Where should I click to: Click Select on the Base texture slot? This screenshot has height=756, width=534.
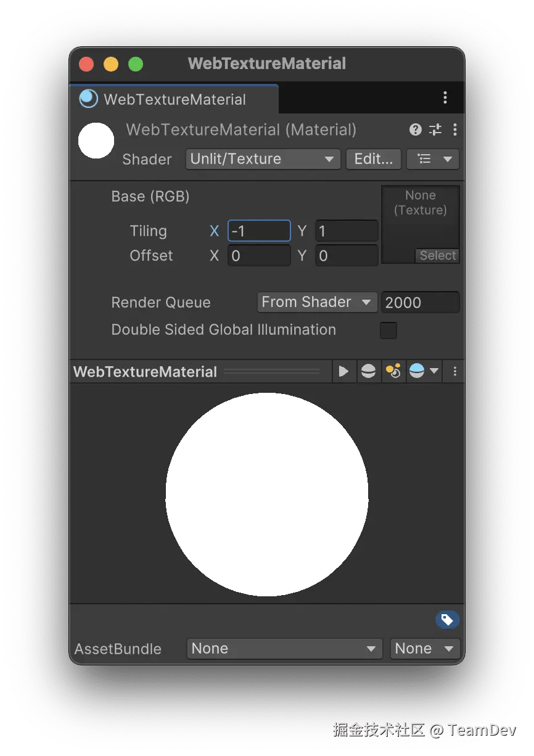[438, 255]
